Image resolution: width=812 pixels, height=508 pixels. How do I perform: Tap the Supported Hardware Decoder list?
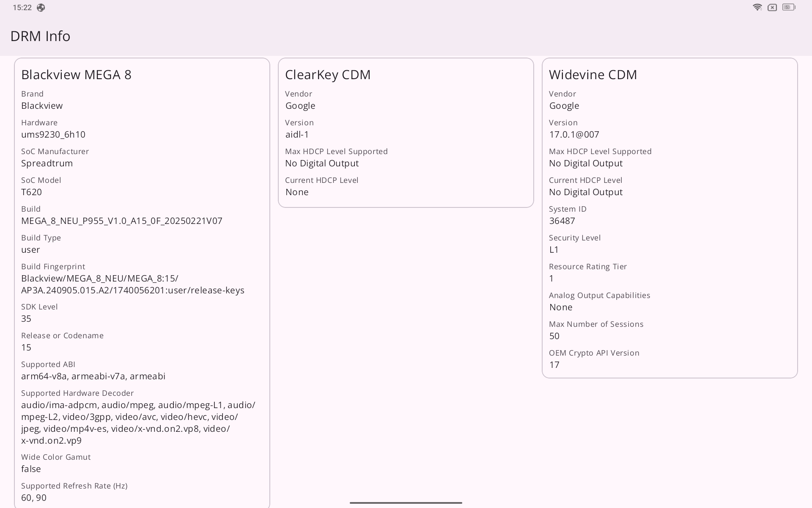tap(138, 422)
